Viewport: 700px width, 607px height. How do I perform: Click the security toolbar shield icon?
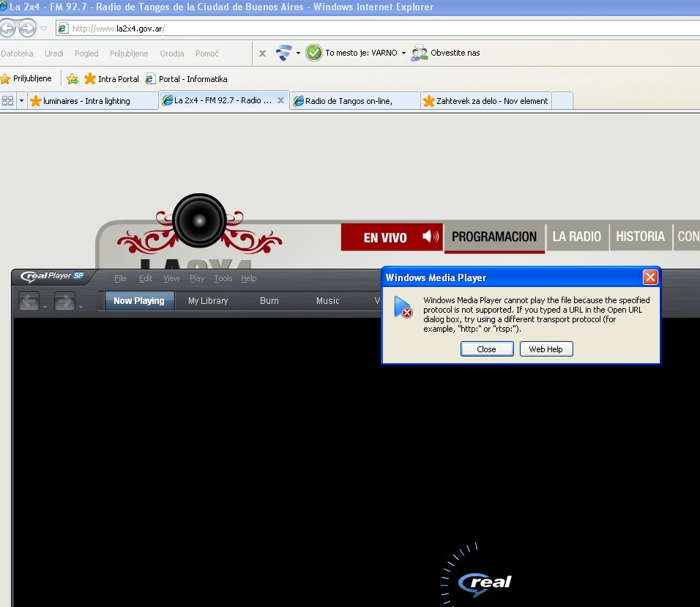[283, 53]
